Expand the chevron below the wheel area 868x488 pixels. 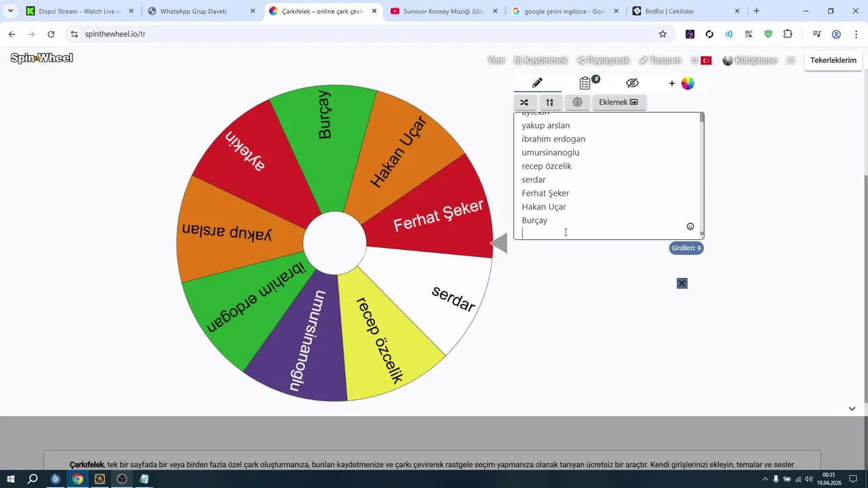852,409
